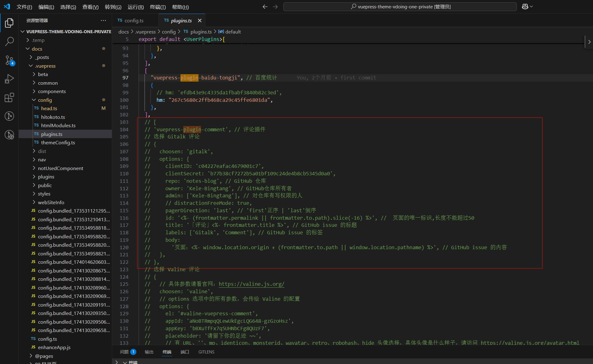The image size is (593, 364).
Task: Open the 查看(V) menu
Action: click(x=90, y=7)
